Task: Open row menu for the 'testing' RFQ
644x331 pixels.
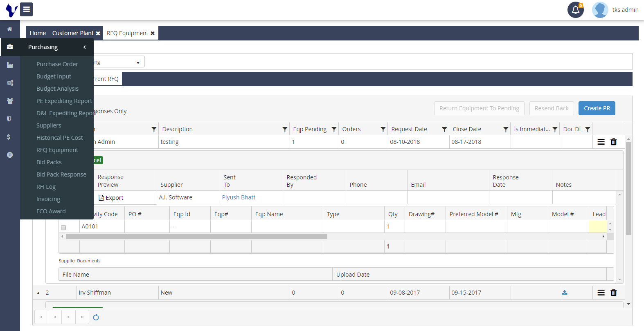Action: coord(601,142)
